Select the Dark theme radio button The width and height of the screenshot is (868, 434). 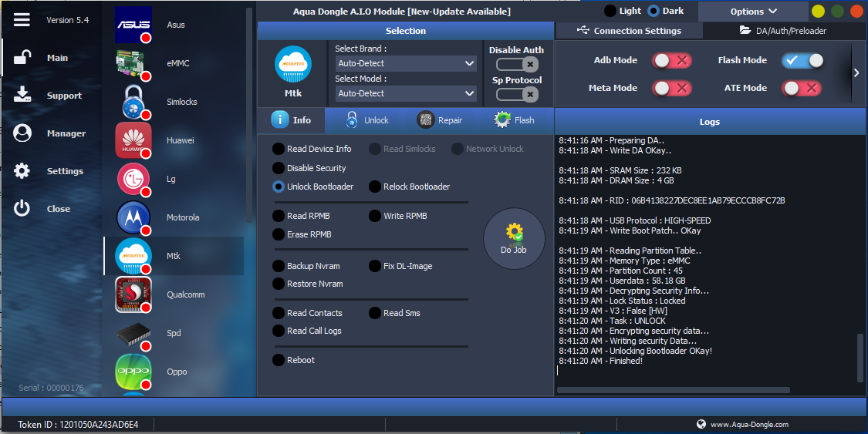654,11
